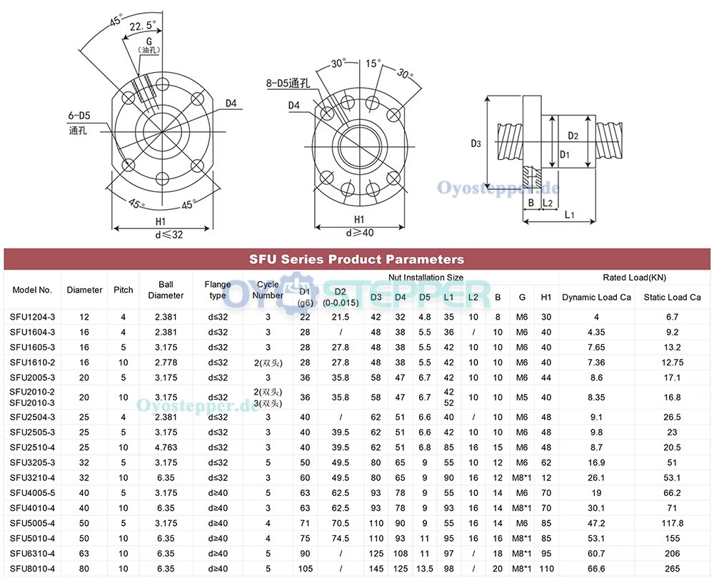714x588 pixels.
Task: Click the Static Load Ca column header
Action: click(x=672, y=297)
